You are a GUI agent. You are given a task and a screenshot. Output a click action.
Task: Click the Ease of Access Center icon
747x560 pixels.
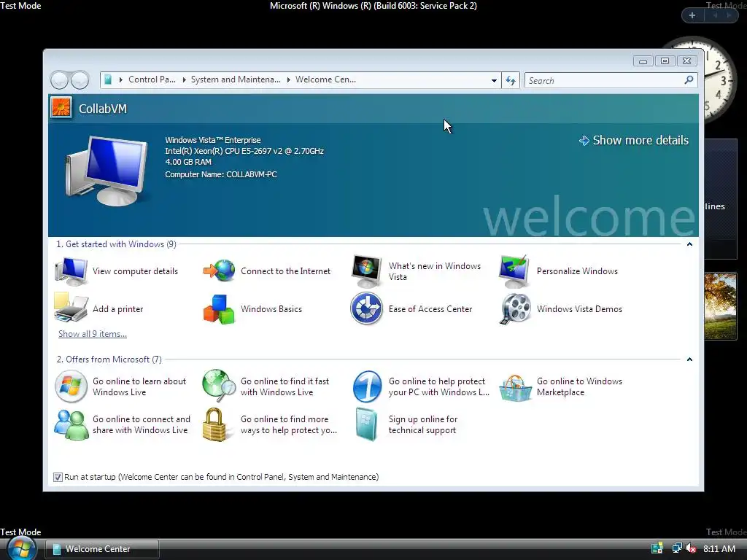(366, 308)
